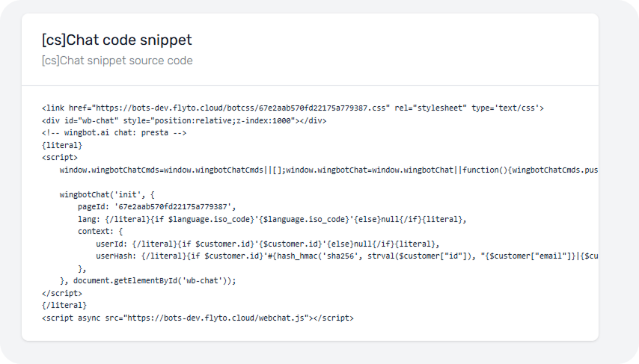639x364 pixels.
Task: Click the lone "}," closing brace line
Action: (x=82, y=268)
